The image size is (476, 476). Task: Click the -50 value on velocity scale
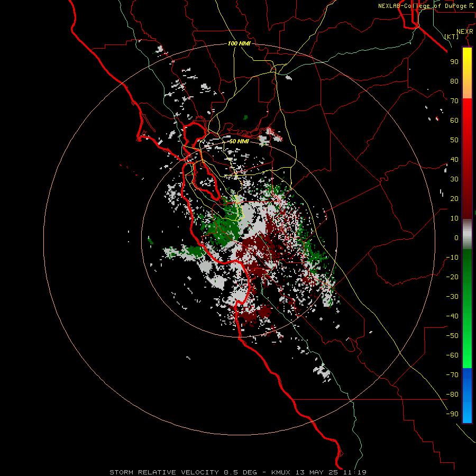tap(452, 335)
